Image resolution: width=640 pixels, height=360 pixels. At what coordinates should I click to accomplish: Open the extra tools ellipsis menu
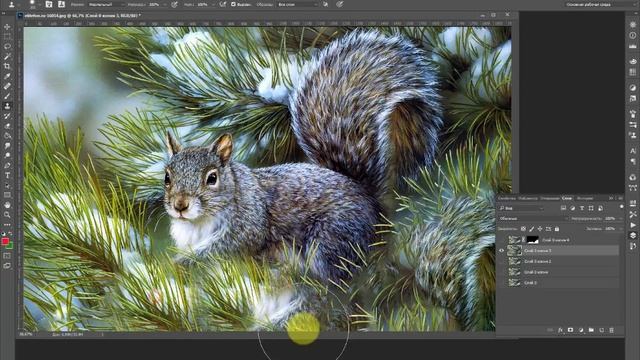click(7, 224)
